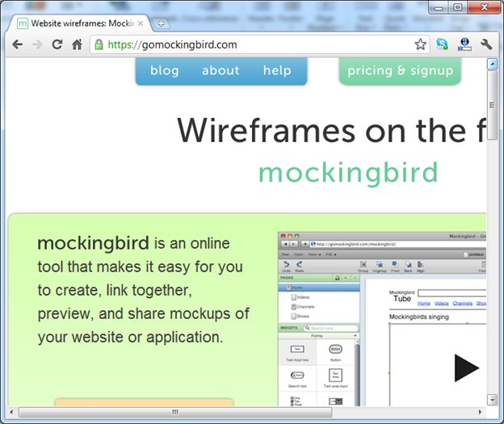The width and height of the screenshot is (504, 424).
Task: Click the orange button below the description
Action: point(144,402)
